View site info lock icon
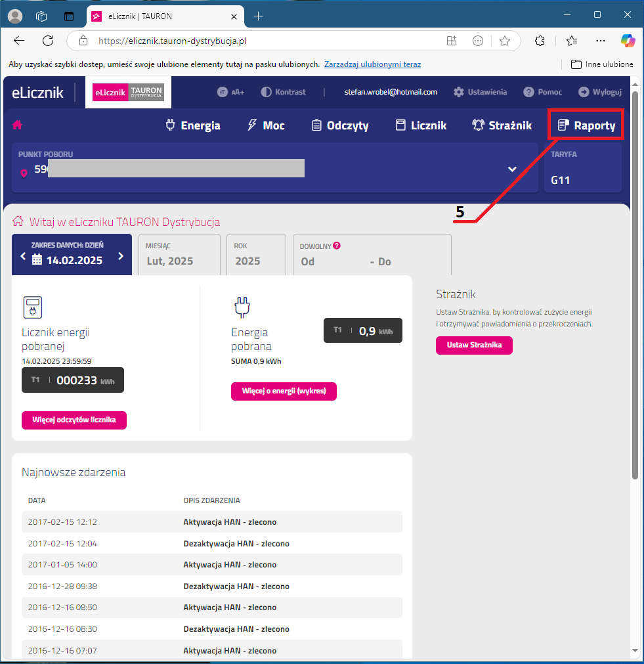The width and height of the screenshot is (644, 664). [83, 41]
